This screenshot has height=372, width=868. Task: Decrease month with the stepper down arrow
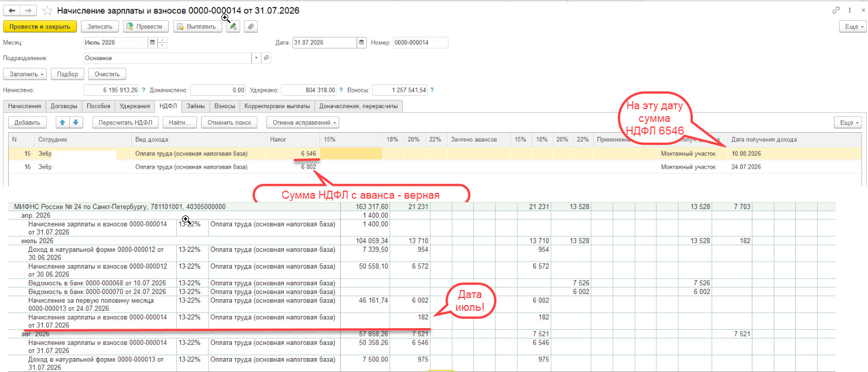click(162, 44)
